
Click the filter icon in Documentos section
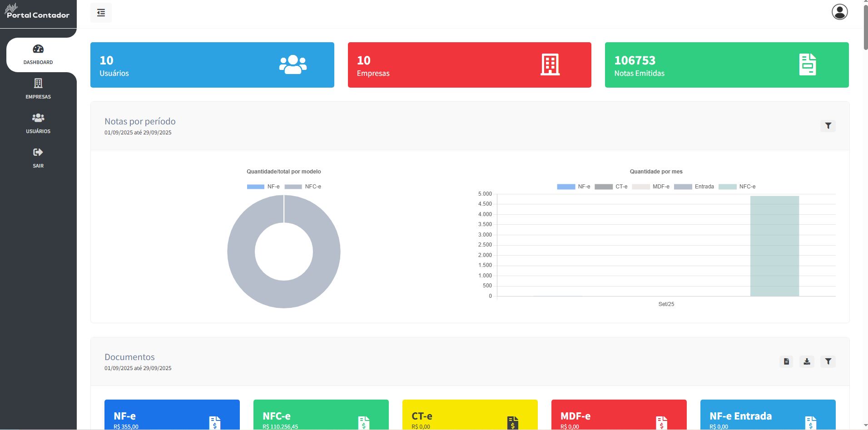(x=828, y=361)
